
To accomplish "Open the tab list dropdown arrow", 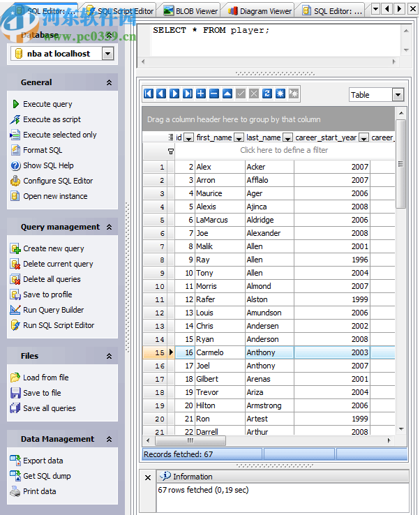I will [x=375, y=8].
